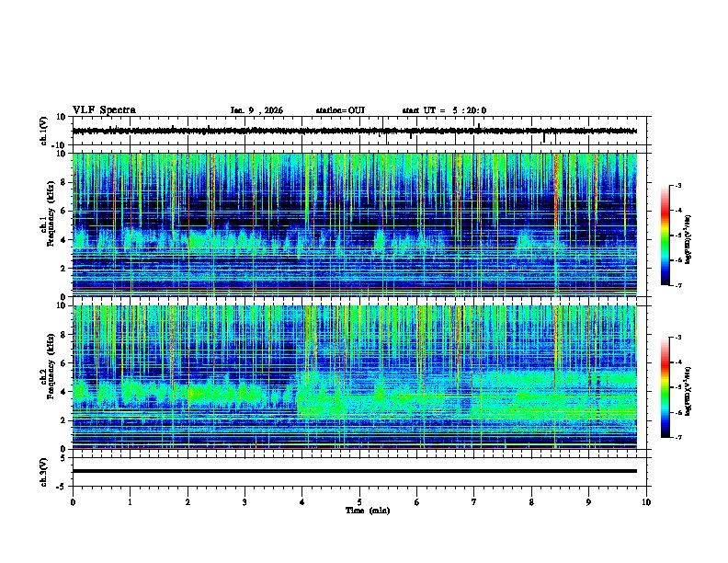Click time axis tick label "6"

(x=417, y=502)
